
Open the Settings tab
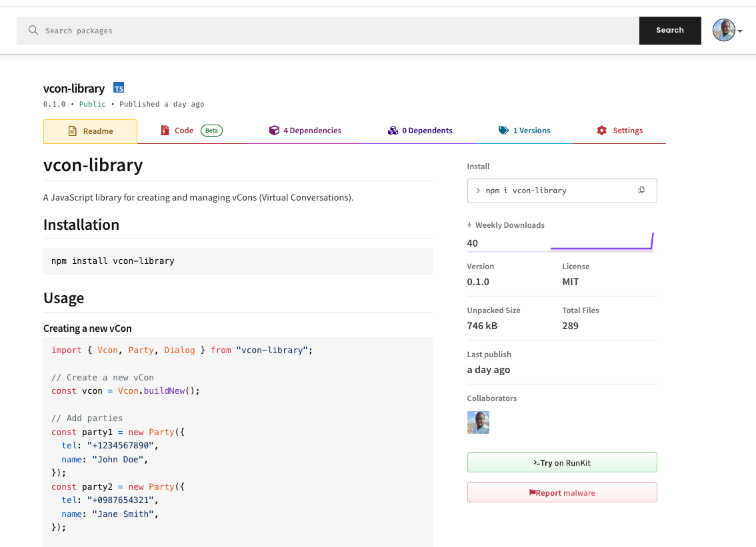(x=619, y=131)
